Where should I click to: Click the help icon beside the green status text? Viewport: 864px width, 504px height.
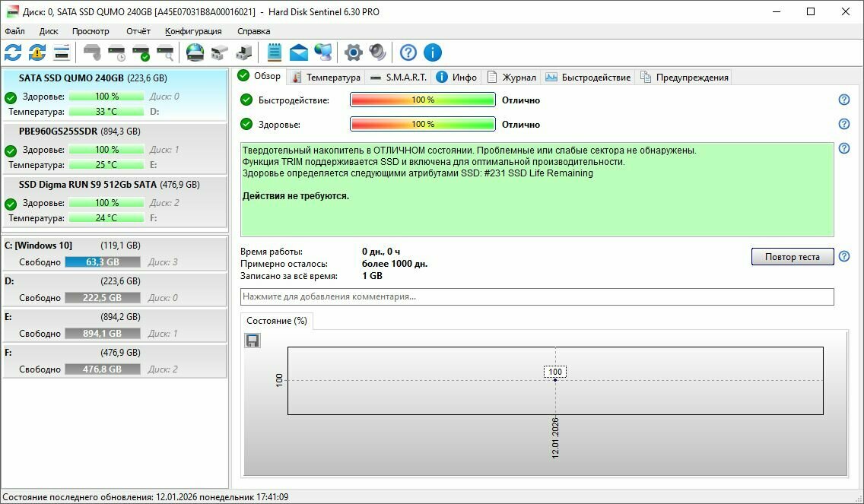coord(844,148)
